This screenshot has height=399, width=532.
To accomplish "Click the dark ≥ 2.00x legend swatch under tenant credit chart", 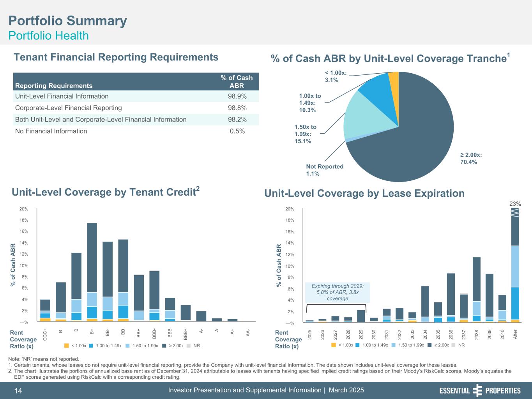I will tap(164, 346).
